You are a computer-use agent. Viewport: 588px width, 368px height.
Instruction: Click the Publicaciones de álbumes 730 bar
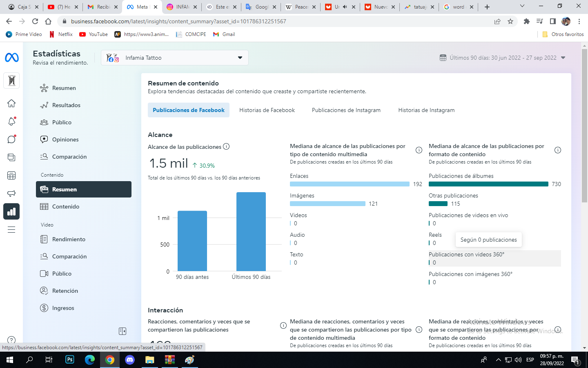[488, 184]
